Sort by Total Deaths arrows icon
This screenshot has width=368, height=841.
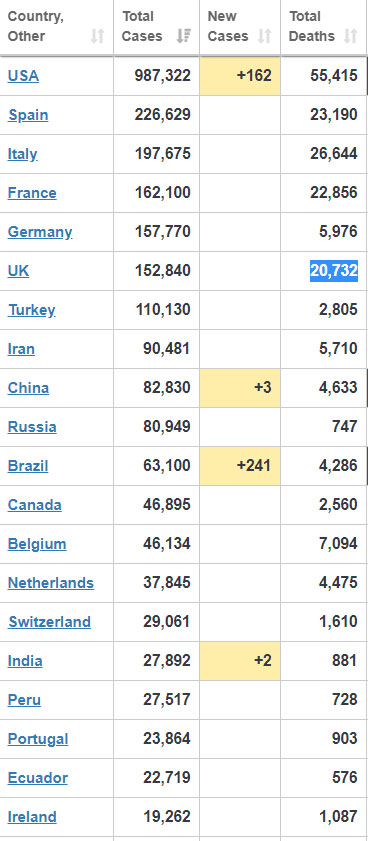click(351, 36)
